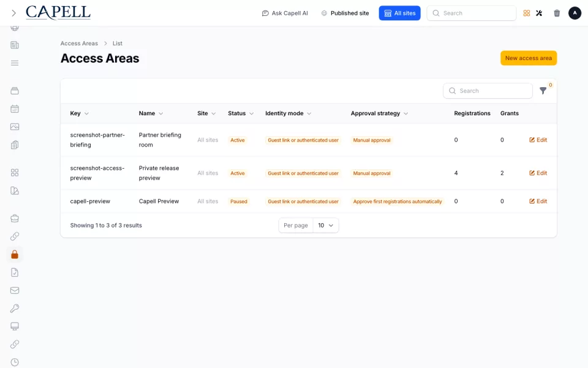Click the Capell logo

click(58, 13)
